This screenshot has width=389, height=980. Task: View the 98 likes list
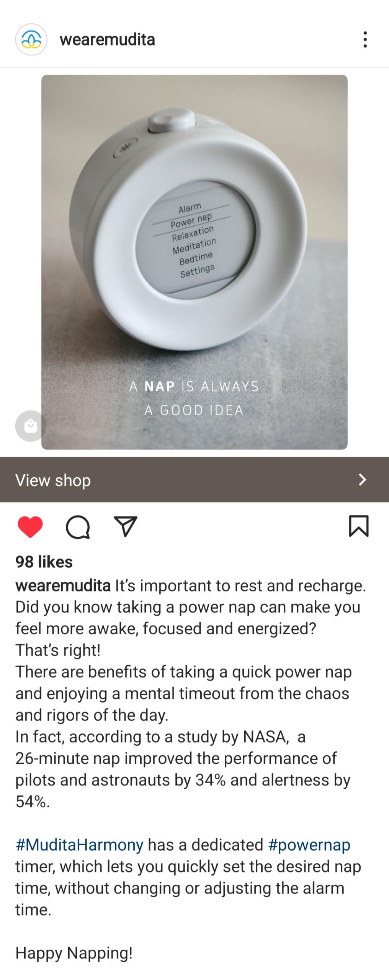pyautogui.click(x=44, y=562)
